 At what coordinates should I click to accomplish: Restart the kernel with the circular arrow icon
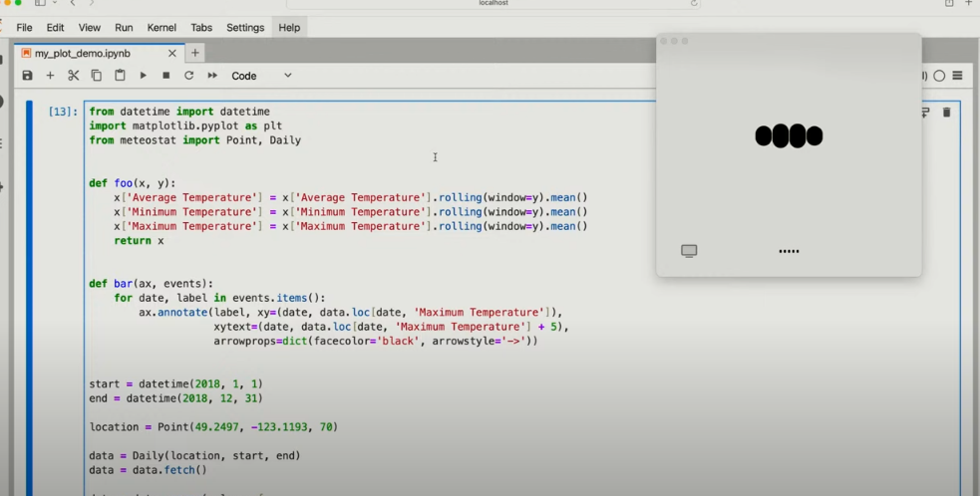coord(188,76)
